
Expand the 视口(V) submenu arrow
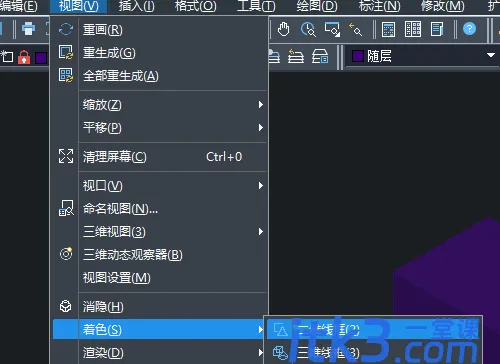tap(261, 186)
